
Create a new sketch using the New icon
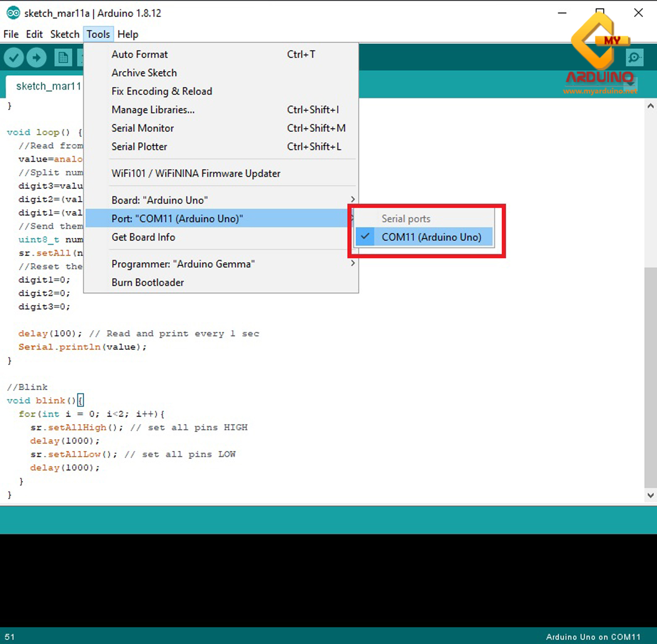[63, 57]
